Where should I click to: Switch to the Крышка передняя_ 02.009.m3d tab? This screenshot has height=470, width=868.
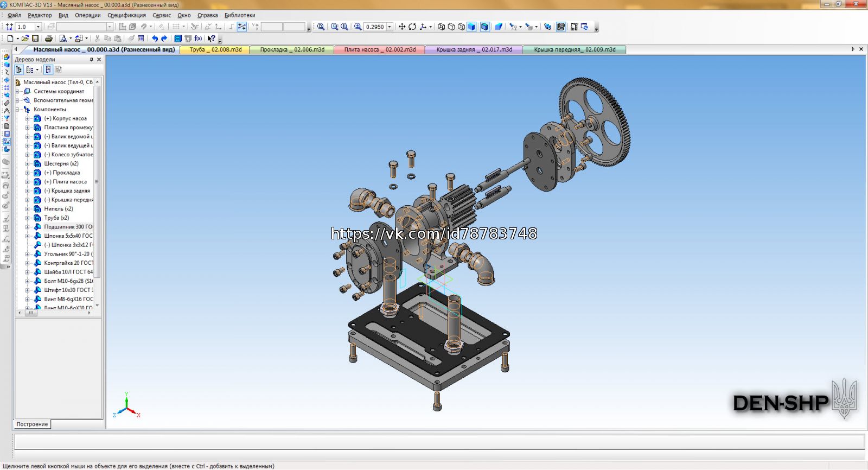point(574,49)
